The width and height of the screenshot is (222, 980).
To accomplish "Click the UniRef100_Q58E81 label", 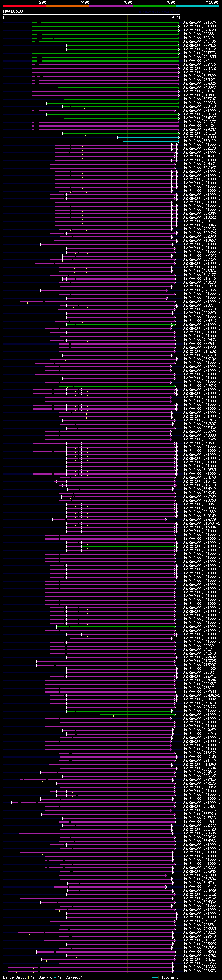I will 199,925.
